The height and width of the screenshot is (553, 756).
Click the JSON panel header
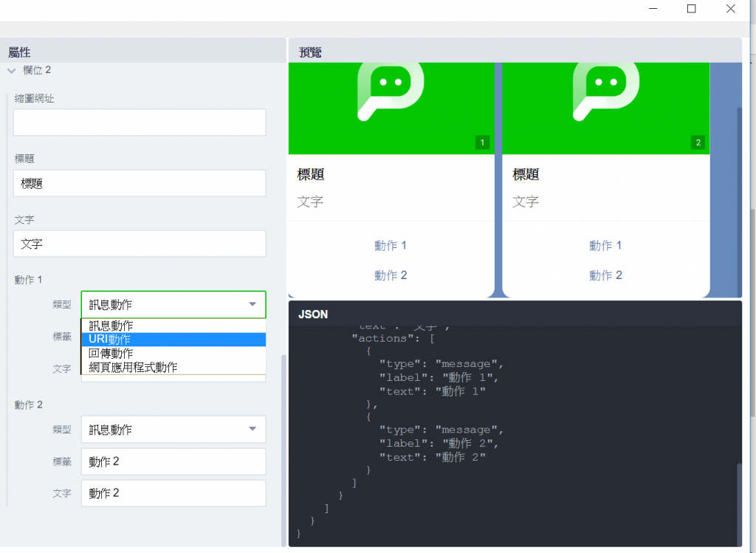(515, 315)
